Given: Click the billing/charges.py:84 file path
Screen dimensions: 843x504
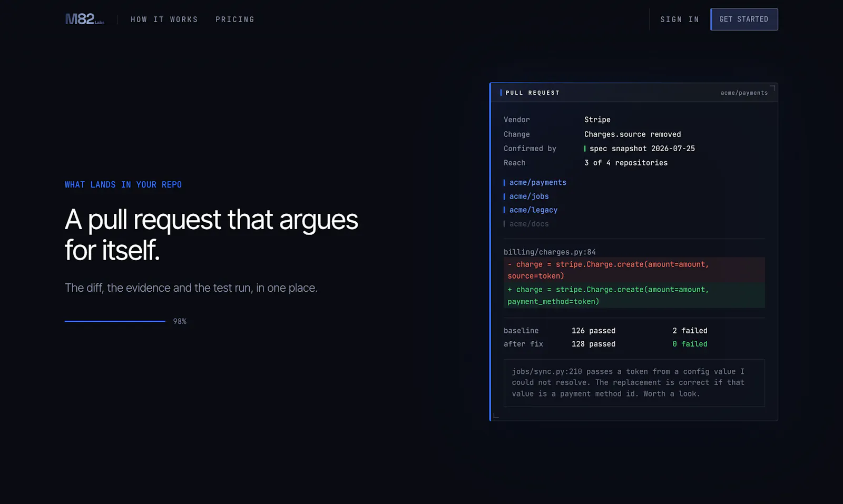Looking at the screenshot, I should 550,252.
